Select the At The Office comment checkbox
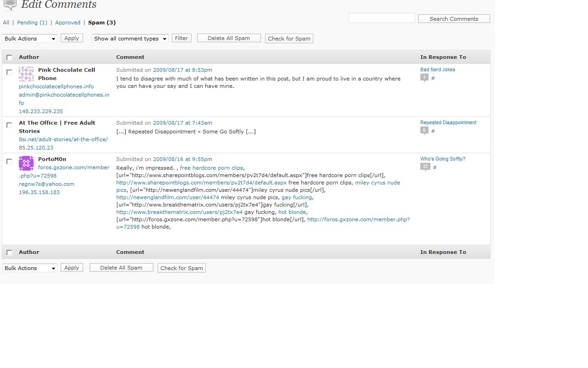This screenshot has height=368, width=588. (x=9, y=125)
